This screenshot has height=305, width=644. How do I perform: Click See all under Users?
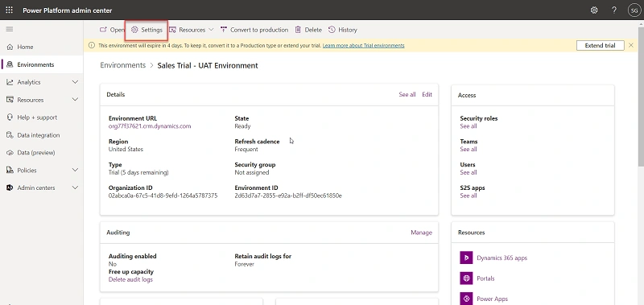[x=469, y=172]
